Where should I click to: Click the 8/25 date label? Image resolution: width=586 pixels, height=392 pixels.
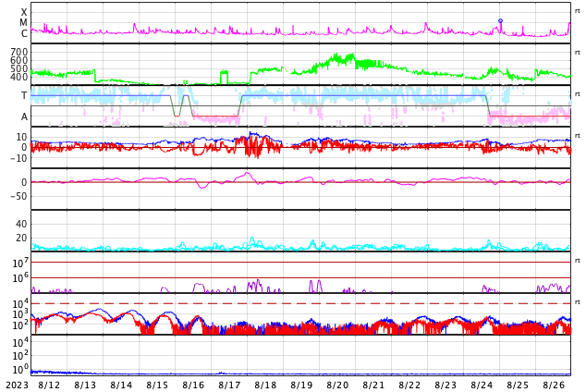click(518, 385)
